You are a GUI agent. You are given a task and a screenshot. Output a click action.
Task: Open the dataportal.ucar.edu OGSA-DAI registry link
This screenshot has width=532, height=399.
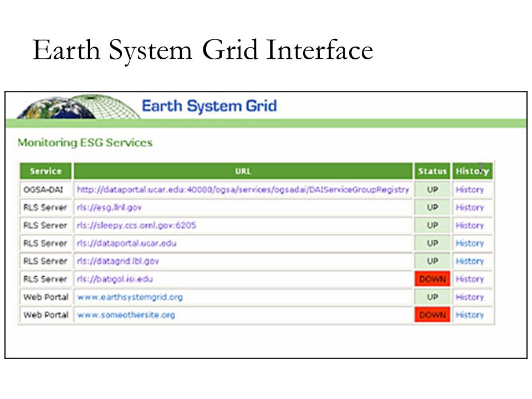[243, 190]
